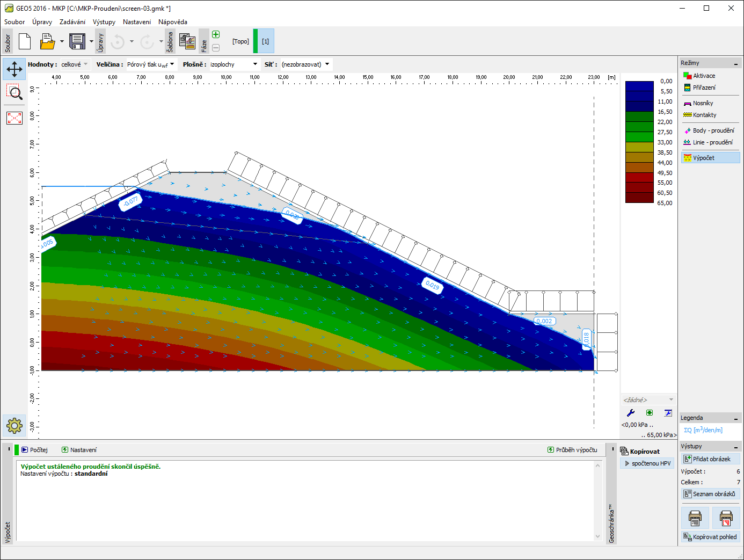Switch to the [Topo] stage tab
The height and width of the screenshot is (560, 744).
240,41
